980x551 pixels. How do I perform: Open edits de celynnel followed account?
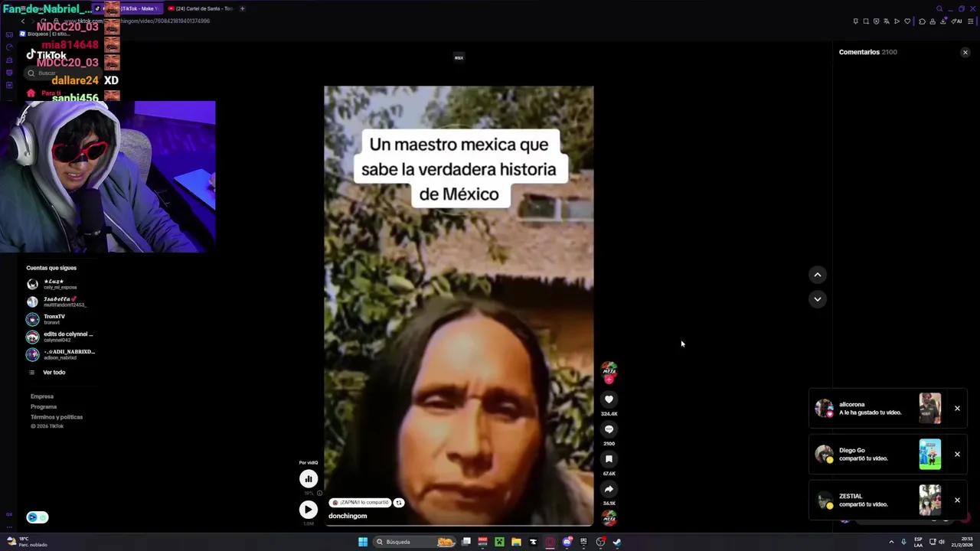[60, 337]
